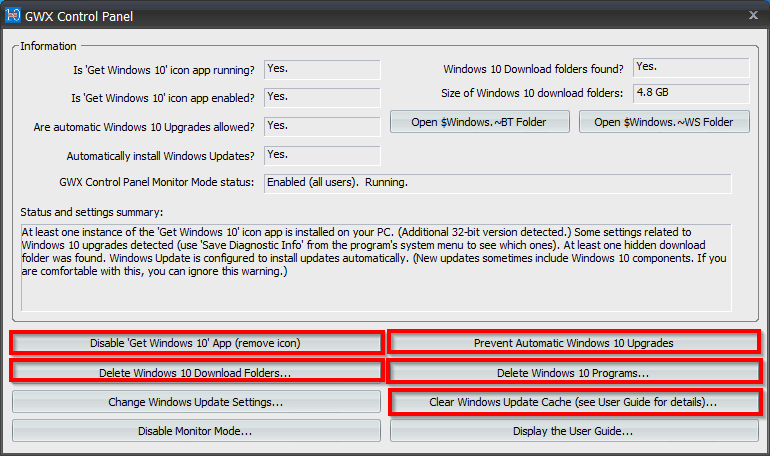Open $Windows.~WS Folder

tap(664, 122)
